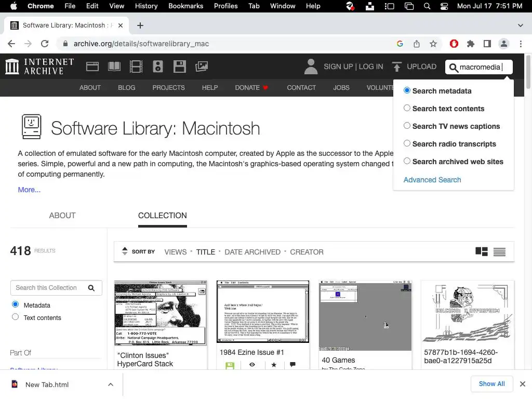The width and height of the screenshot is (532, 399).
Task: Select Search TV news captions option
Action: click(407, 126)
